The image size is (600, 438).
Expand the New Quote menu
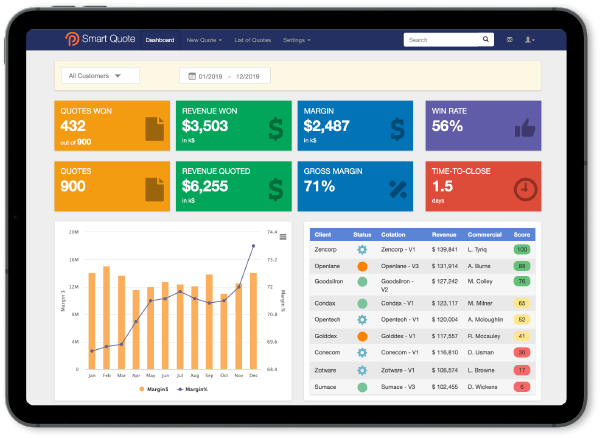click(x=204, y=40)
